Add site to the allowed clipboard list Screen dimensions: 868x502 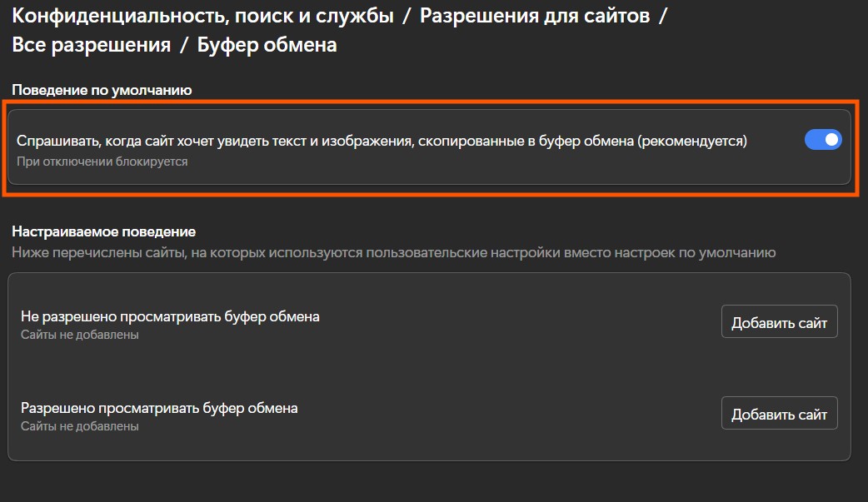(x=779, y=414)
